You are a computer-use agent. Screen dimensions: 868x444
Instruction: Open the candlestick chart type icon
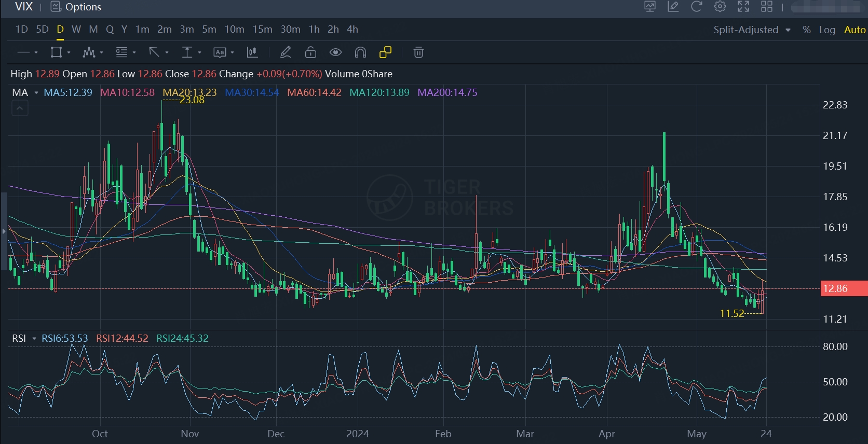click(252, 52)
